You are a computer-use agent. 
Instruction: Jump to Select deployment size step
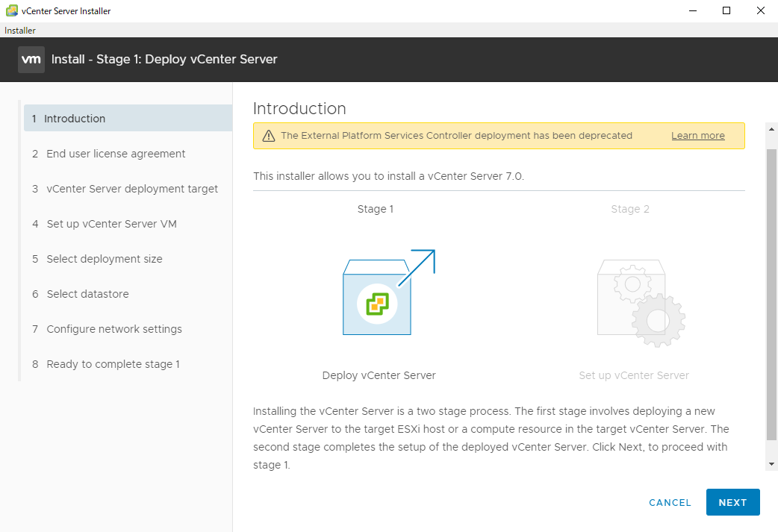(105, 259)
